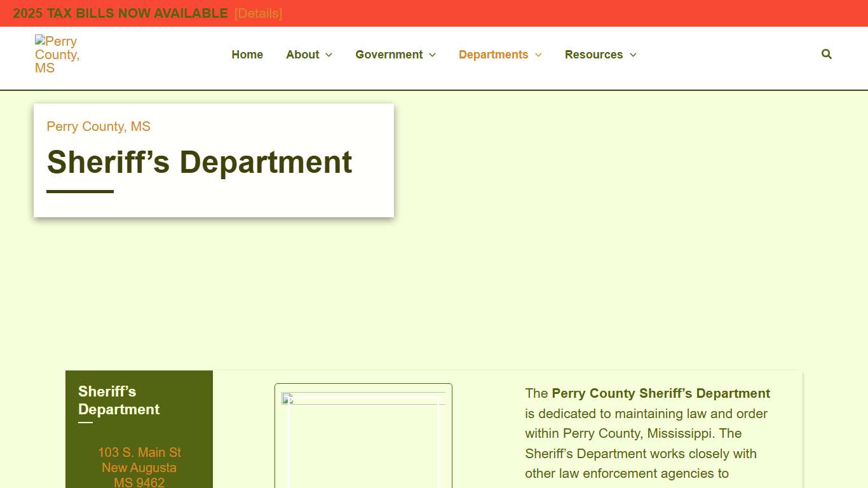Expand the Government navigation dropdown
The image size is (868, 488).
pos(432,55)
